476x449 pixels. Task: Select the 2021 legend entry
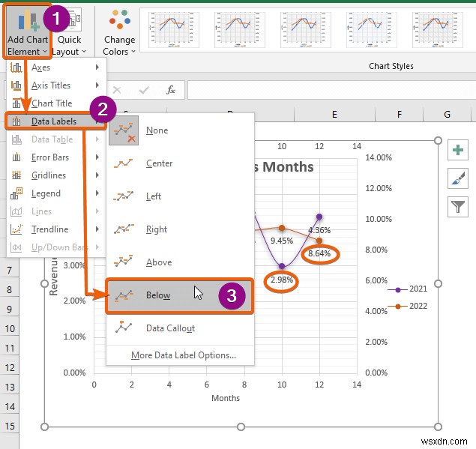[x=407, y=289]
